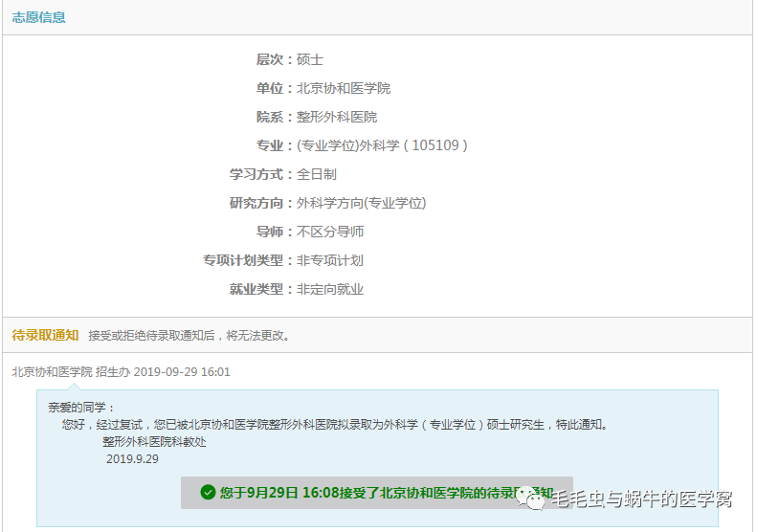Click the date 2019.9.29 in the notice
757x532 pixels.
132,459
